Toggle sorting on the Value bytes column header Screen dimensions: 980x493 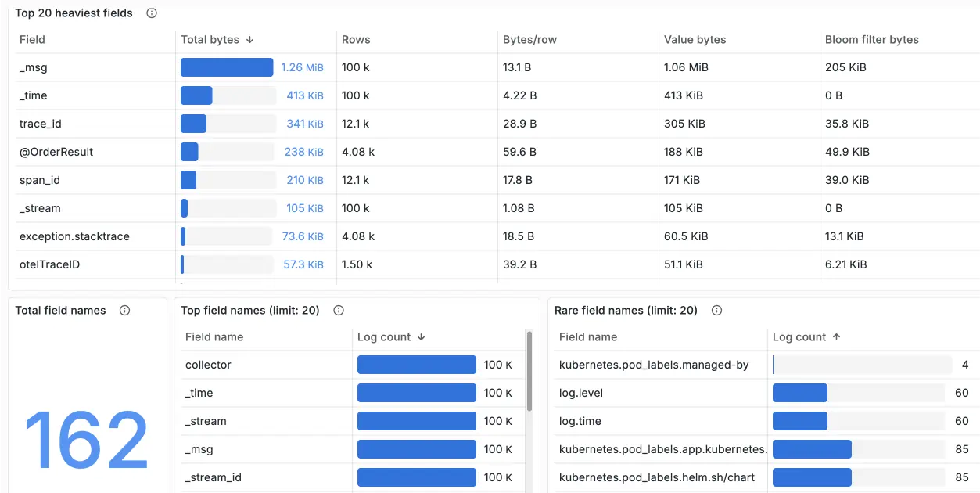pos(695,39)
